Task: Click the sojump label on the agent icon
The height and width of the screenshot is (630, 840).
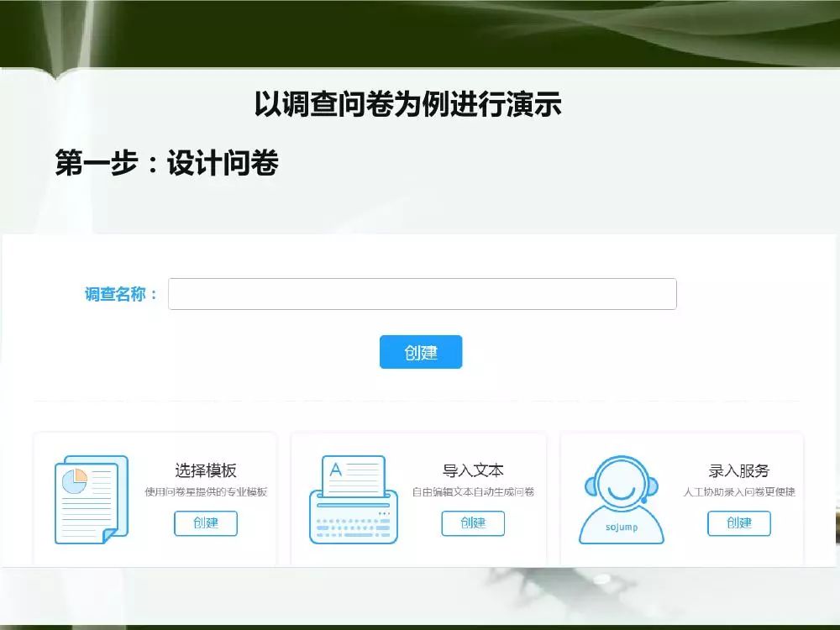Action: [x=621, y=528]
